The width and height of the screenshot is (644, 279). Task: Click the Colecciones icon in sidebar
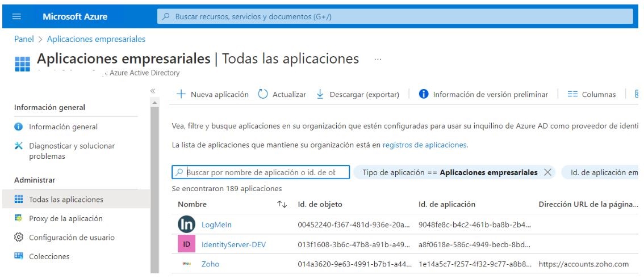[19, 256]
